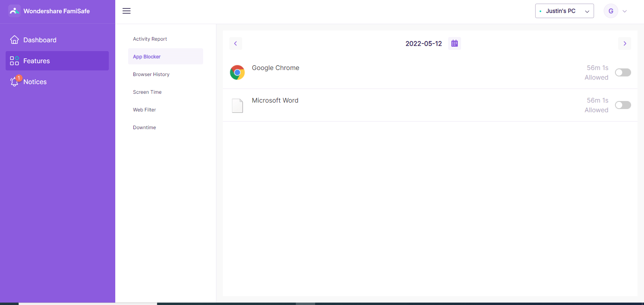Click the G user avatar

point(611,11)
